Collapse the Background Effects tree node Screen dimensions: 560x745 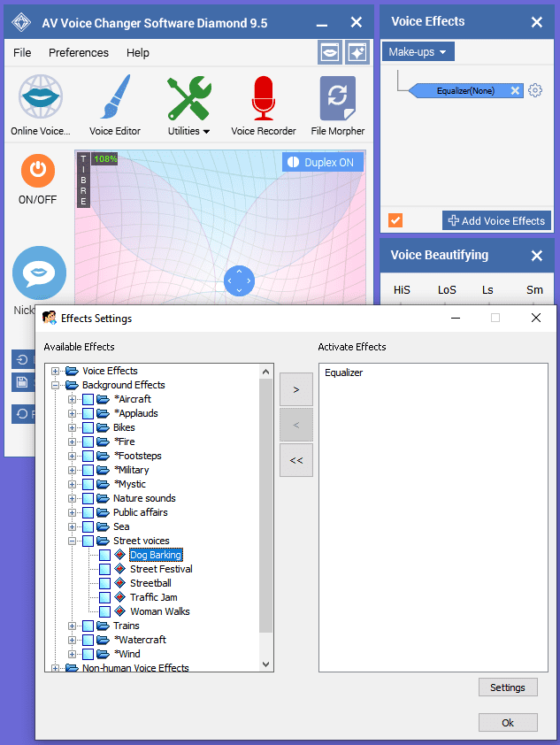[x=56, y=385]
